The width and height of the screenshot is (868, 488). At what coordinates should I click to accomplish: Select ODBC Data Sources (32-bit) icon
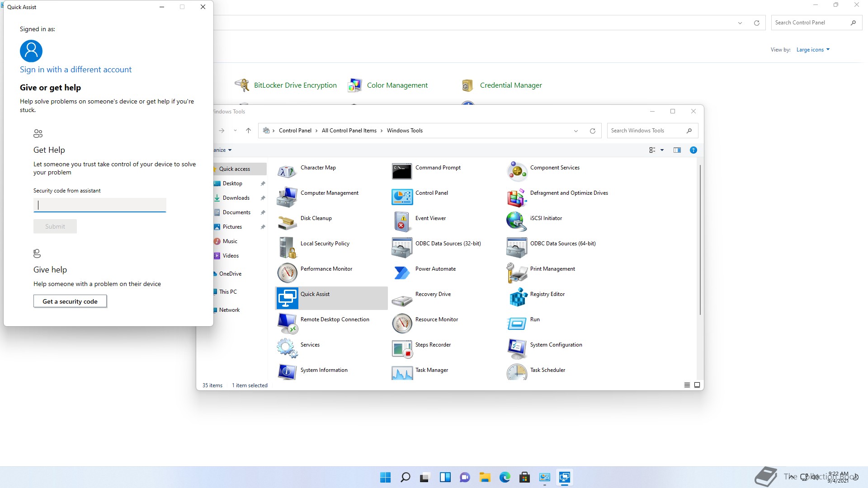point(402,248)
